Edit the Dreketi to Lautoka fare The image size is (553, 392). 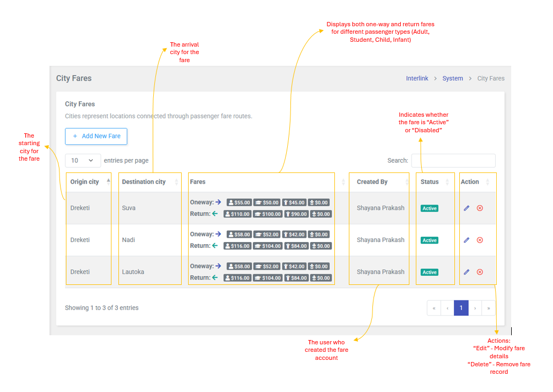(x=466, y=272)
